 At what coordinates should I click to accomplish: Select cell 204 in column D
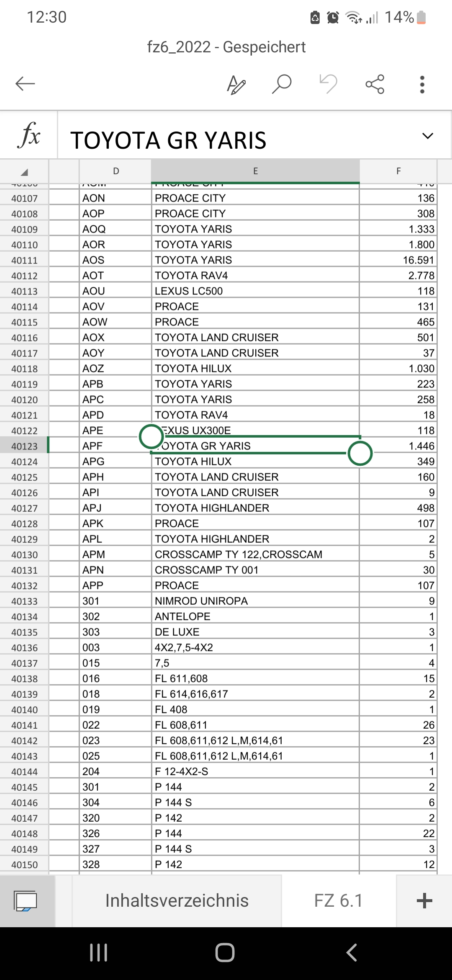tap(115, 771)
